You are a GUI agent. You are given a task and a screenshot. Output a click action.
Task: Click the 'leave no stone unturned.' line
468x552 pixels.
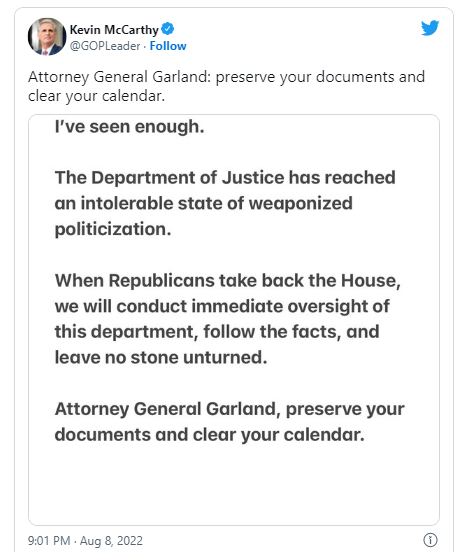(x=161, y=357)
